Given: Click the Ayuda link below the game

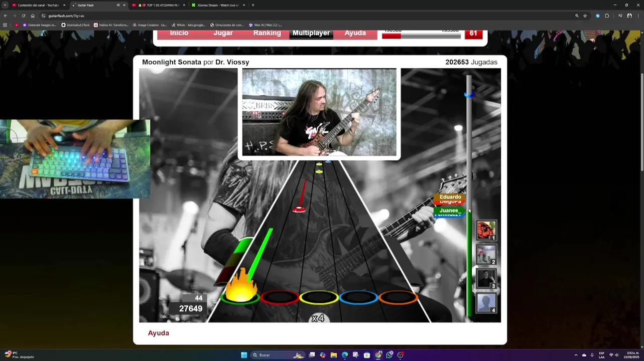Looking at the screenshot, I should [159, 333].
